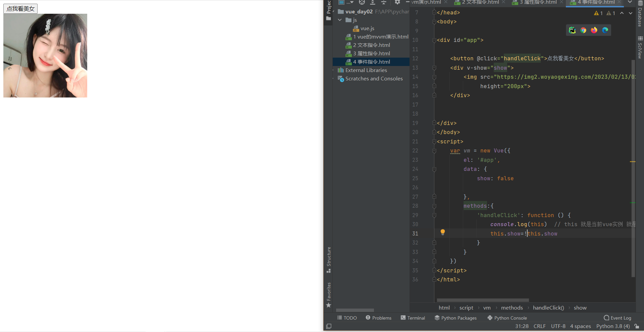
Task: Open the Database side panel
Action: (x=640, y=13)
